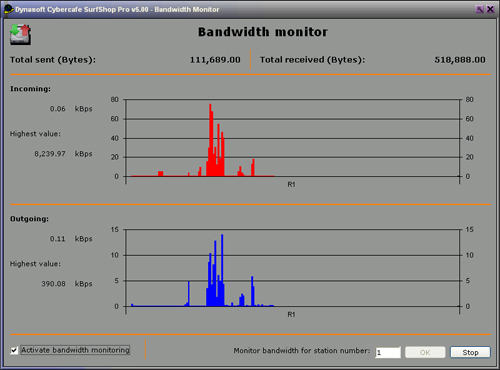500x370 pixels.
Task: Click the Incoming section label
Action: pyautogui.click(x=30, y=89)
